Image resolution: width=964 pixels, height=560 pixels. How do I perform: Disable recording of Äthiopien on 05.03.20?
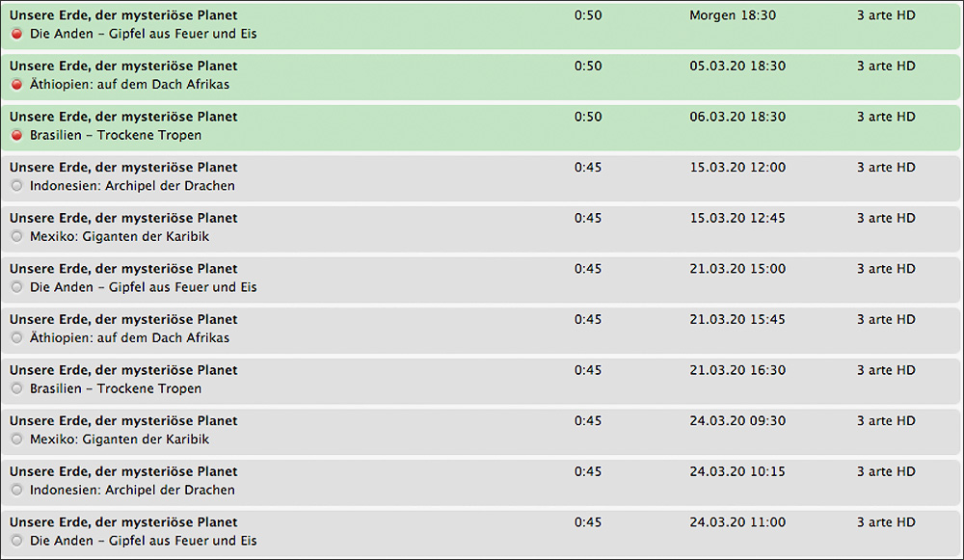tap(17, 84)
